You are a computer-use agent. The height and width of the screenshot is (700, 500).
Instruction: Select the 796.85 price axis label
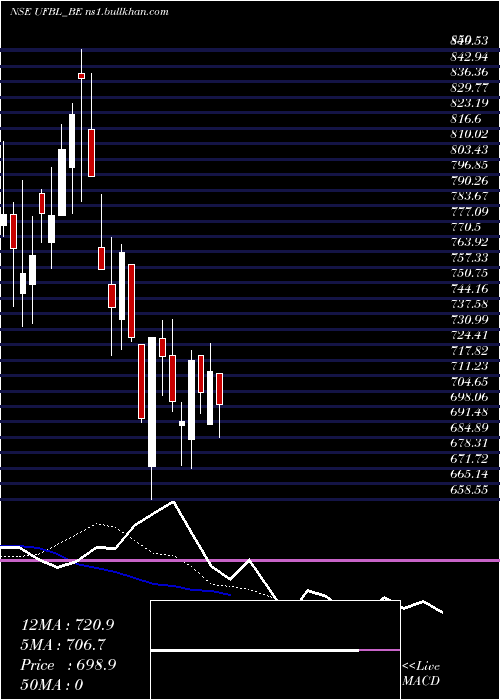click(x=469, y=165)
